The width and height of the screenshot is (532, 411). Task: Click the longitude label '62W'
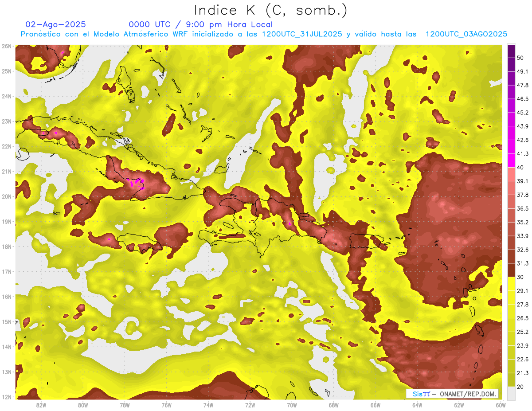click(x=459, y=405)
